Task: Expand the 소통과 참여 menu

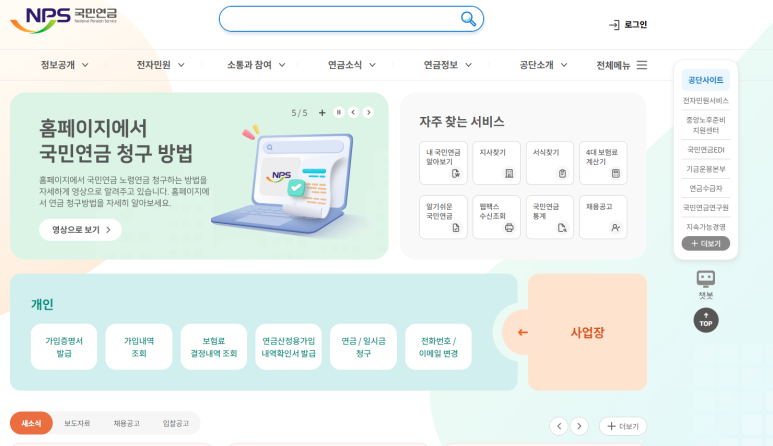Action: tap(256, 65)
